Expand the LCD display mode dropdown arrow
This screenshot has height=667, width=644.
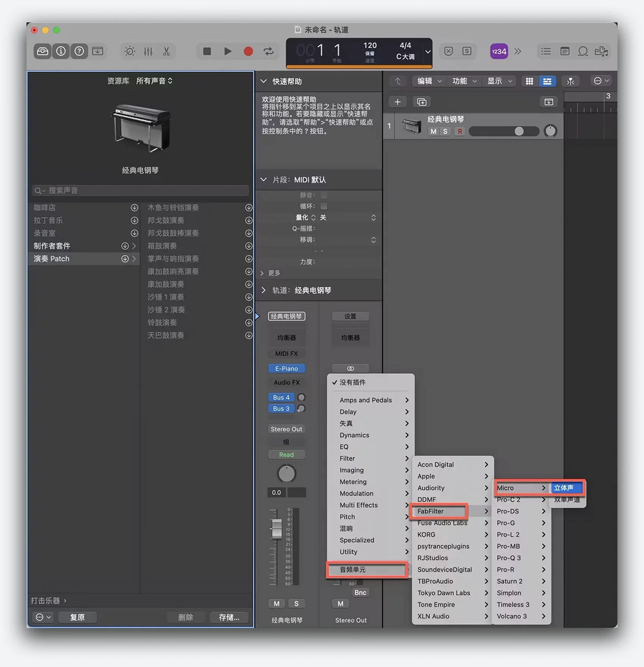(428, 52)
